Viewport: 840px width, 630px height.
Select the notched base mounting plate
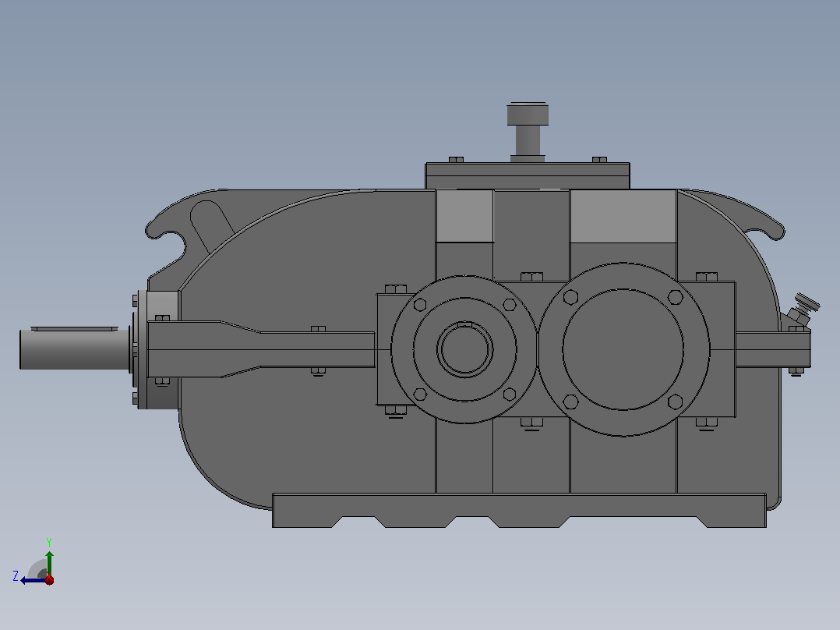pyautogui.click(x=519, y=511)
